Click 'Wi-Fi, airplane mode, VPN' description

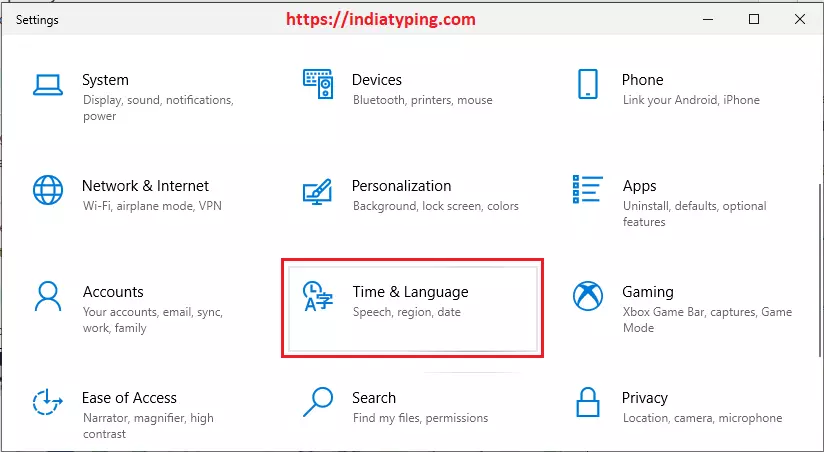click(x=152, y=206)
